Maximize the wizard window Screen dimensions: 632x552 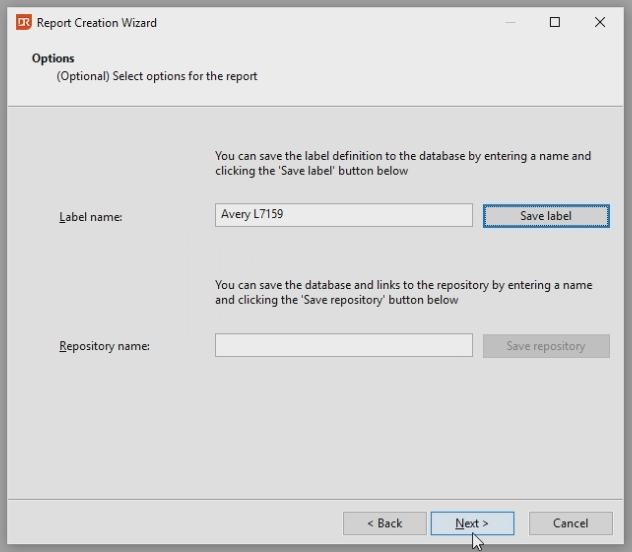pos(555,22)
